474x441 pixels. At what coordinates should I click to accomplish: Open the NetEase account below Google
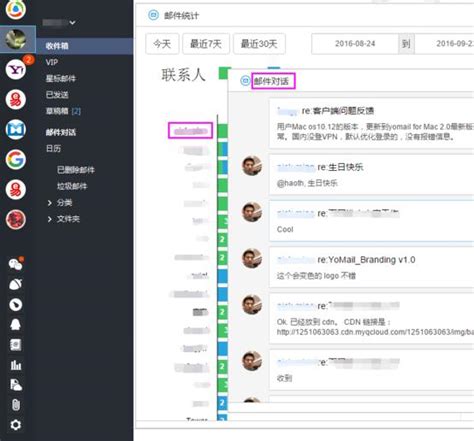[16, 189]
